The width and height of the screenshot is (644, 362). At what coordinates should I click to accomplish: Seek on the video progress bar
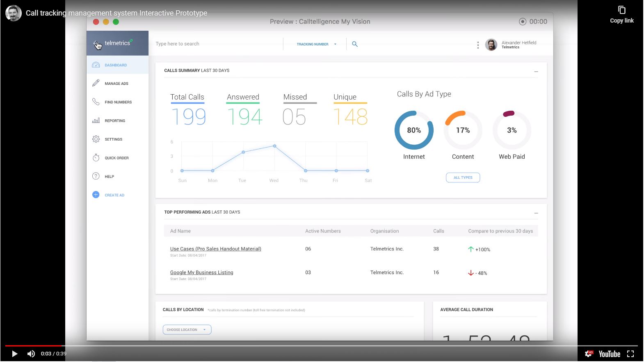[322, 346]
